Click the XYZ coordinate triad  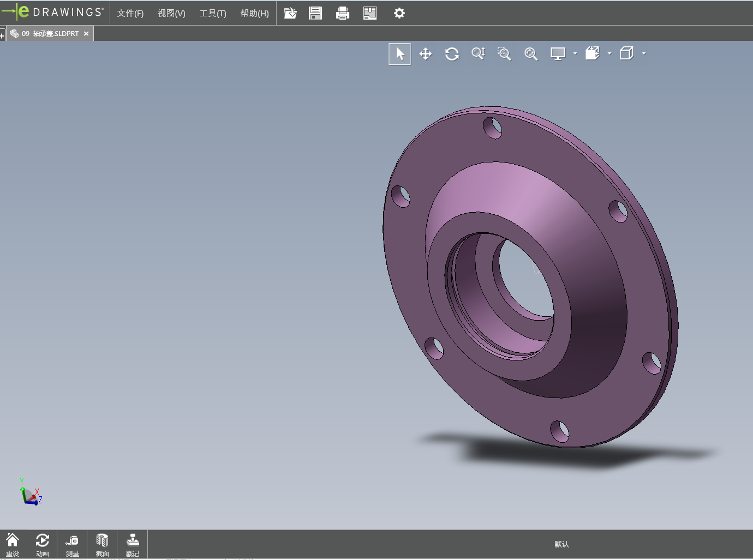[31, 492]
